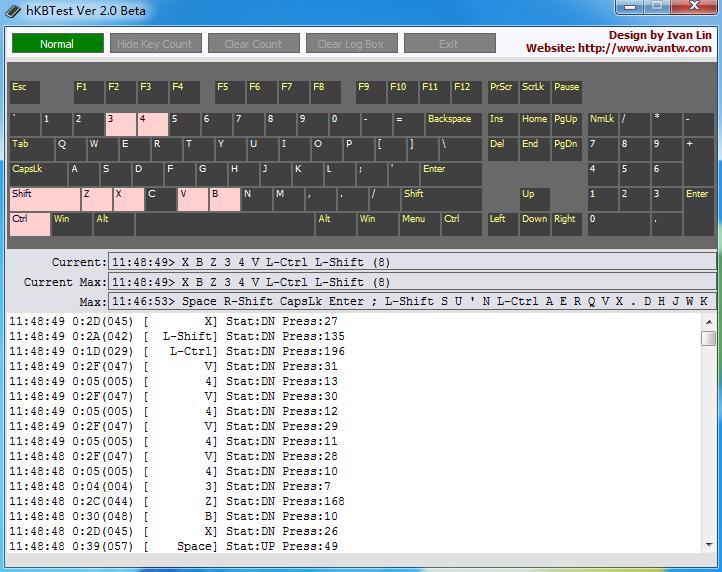Click the Tab key tile
This screenshot has height=572, width=722.
[x=32, y=149]
